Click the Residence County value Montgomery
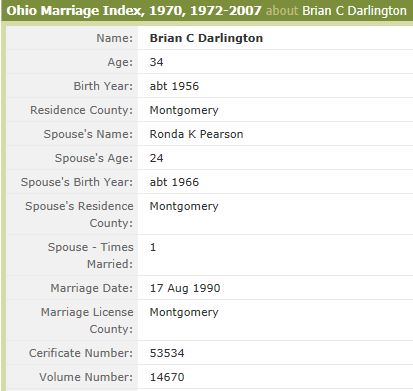This screenshot has height=391, width=413. [184, 110]
